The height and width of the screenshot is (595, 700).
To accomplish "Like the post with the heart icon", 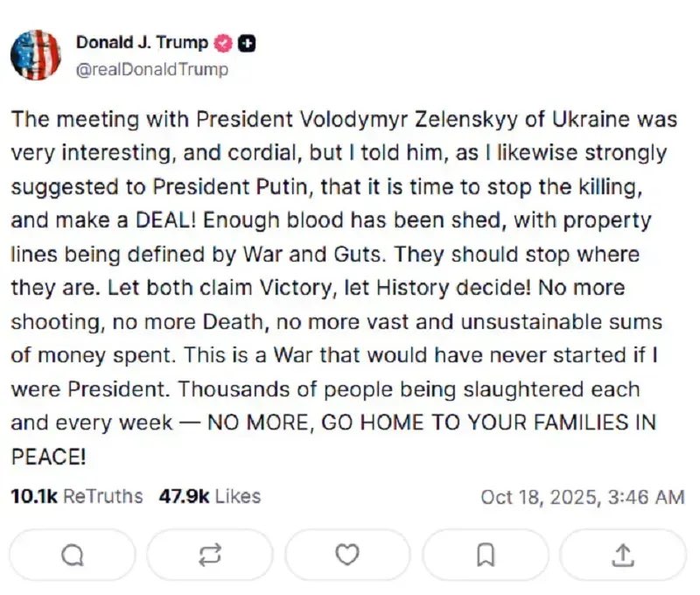I will (x=347, y=554).
